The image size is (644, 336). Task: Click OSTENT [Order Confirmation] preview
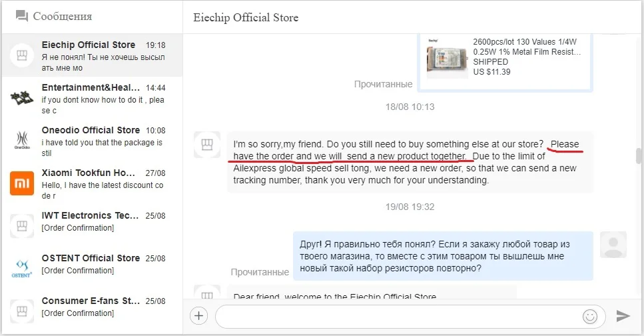78,271
